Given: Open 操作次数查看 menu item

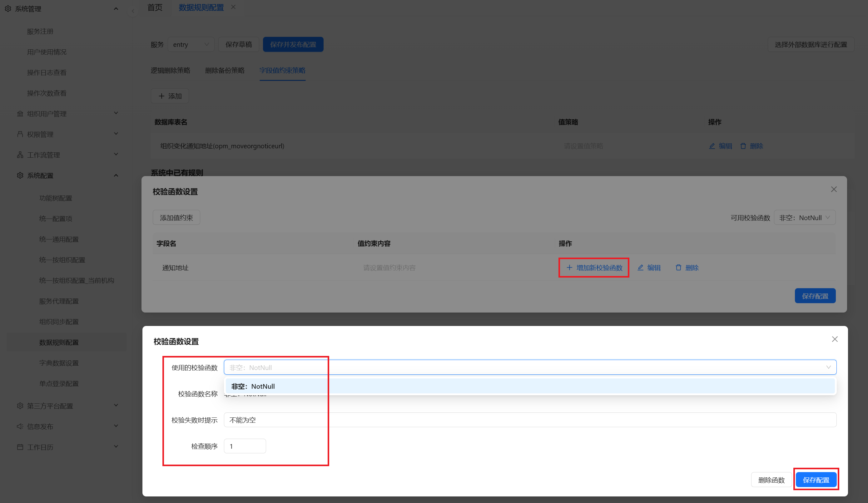Looking at the screenshot, I should pos(47,93).
